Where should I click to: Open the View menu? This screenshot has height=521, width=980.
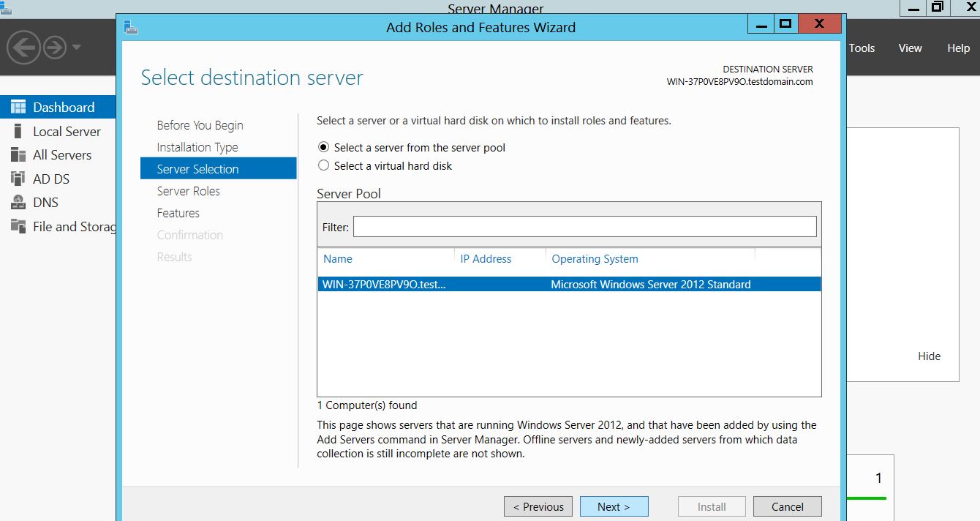[x=910, y=48]
